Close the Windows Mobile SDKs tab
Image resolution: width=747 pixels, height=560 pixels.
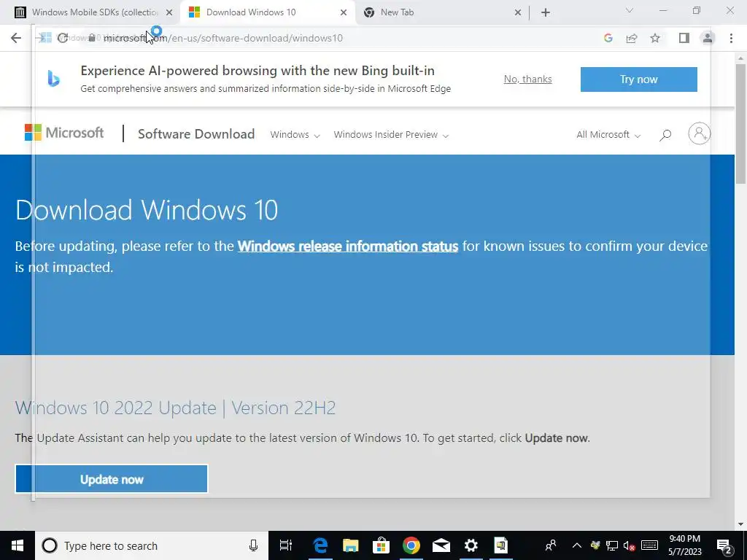(169, 13)
